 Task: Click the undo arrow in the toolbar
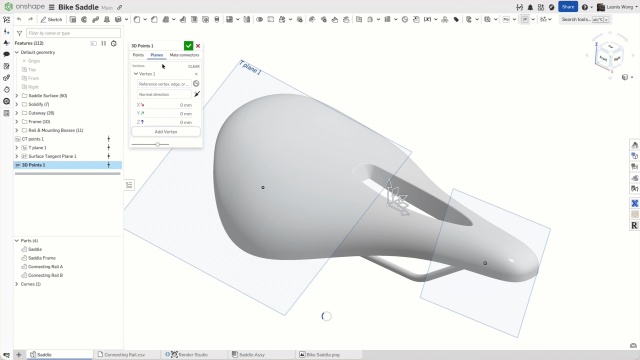[19, 19]
